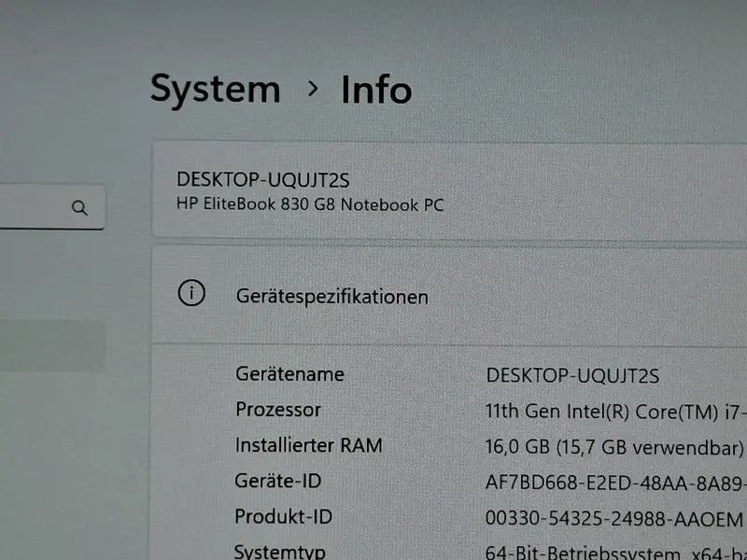Click the Installierter RAM label

tap(309, 445)
